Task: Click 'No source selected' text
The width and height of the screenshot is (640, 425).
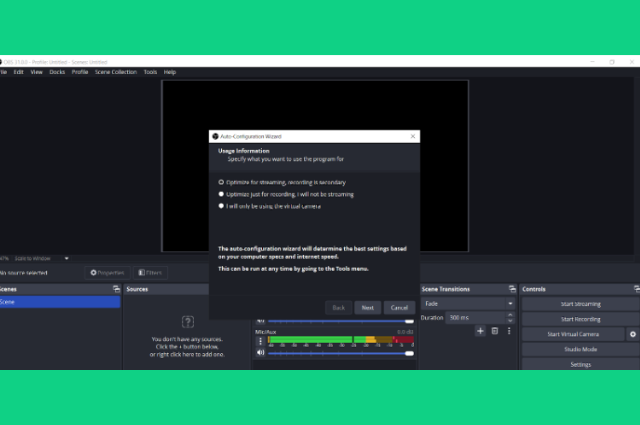Action: point(24,273)
